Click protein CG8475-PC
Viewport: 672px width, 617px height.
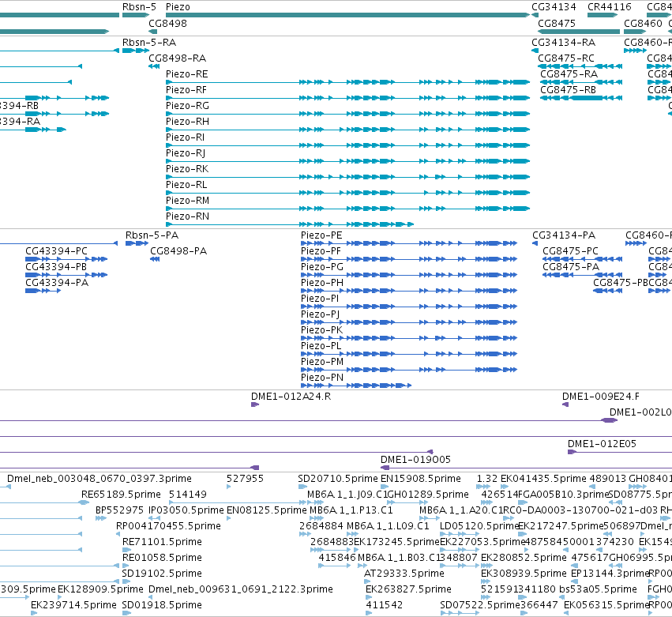(x=570, y=251)
